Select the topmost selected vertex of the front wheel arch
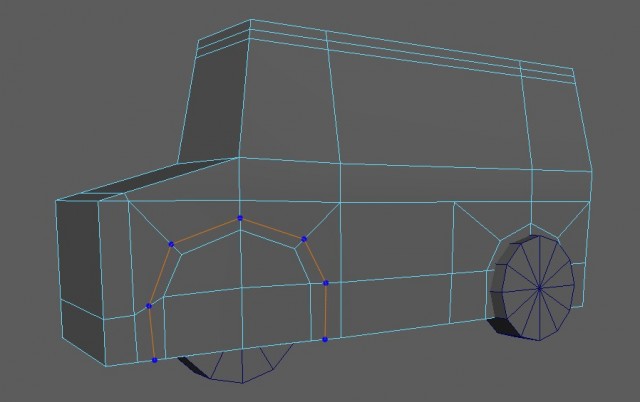 240,218
